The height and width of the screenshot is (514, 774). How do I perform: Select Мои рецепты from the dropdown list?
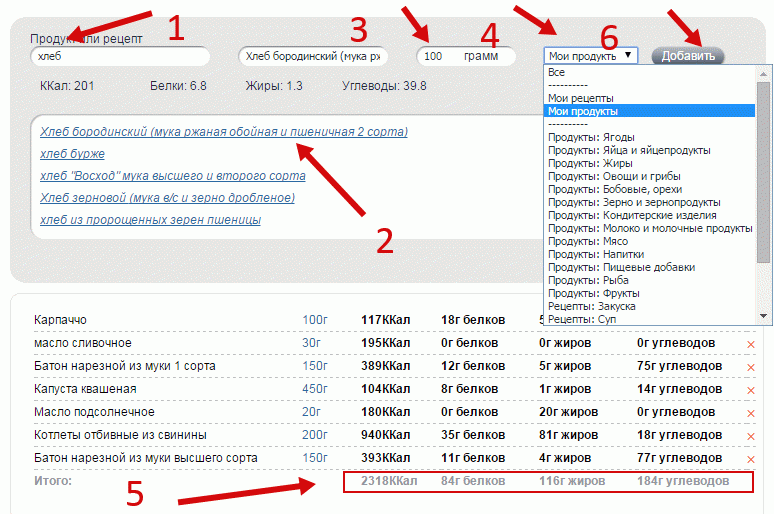coord(578,98)
